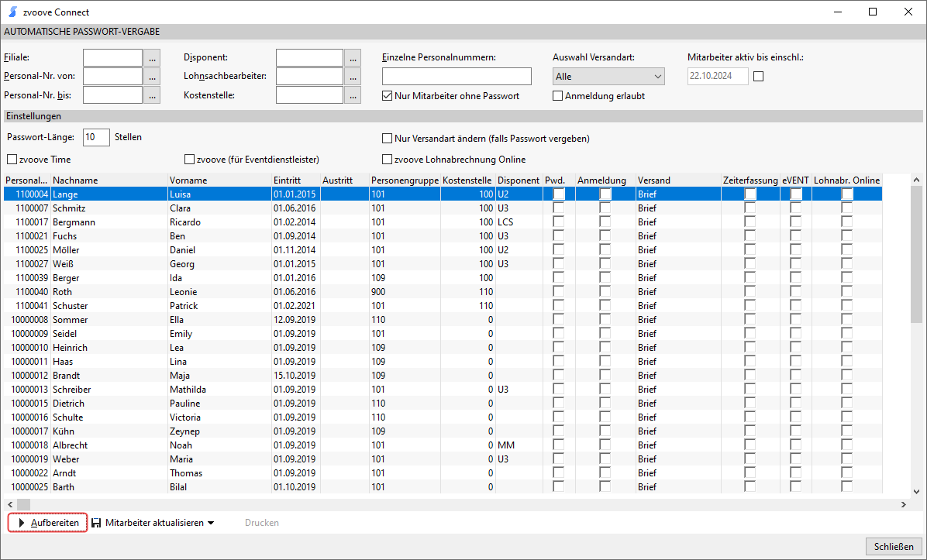The height and width of the screenshot is (560, 927).
Task: Click the zvoove Connect app icon in title bar
Action: point(12,12)
